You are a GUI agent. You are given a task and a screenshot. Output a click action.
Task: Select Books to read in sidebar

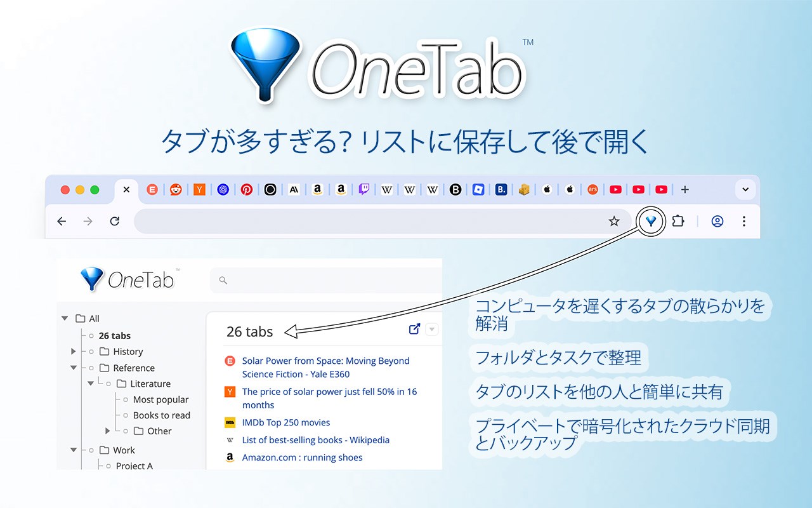[162, 415]
